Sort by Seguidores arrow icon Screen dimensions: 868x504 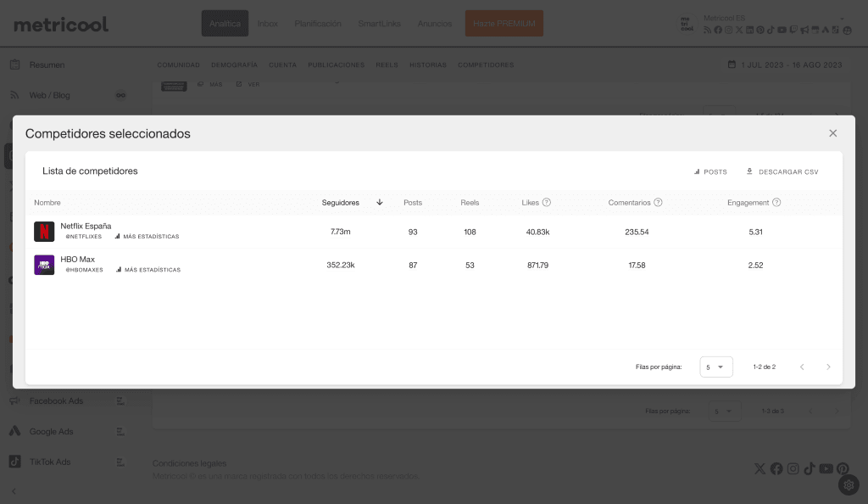click(380, 203)
